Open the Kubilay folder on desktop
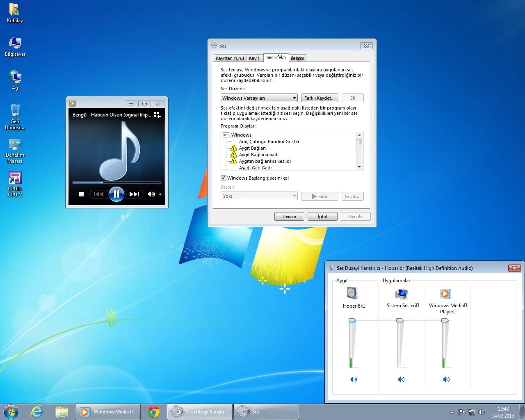Screen dimensions: 525x420 coord(15,13)
